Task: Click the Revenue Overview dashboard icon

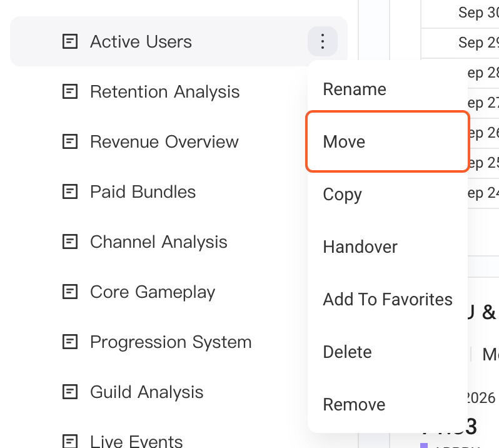Action: tap(69, 141)
